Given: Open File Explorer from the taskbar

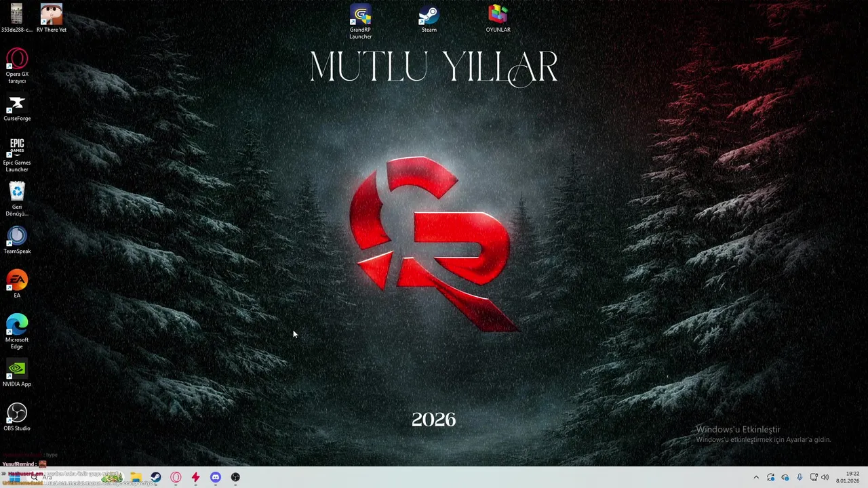Looking at the screenshot, I should pos(136,477).
